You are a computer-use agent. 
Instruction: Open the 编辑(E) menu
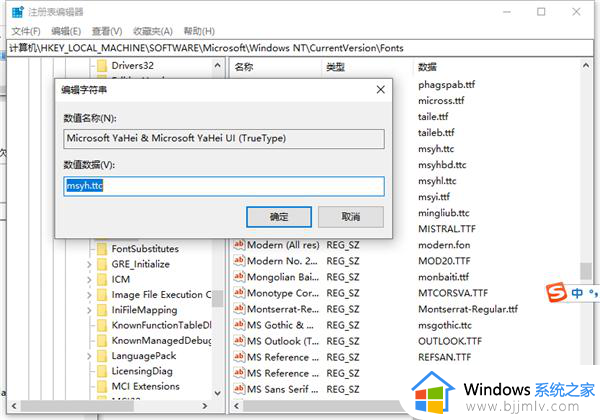[66, 31]
